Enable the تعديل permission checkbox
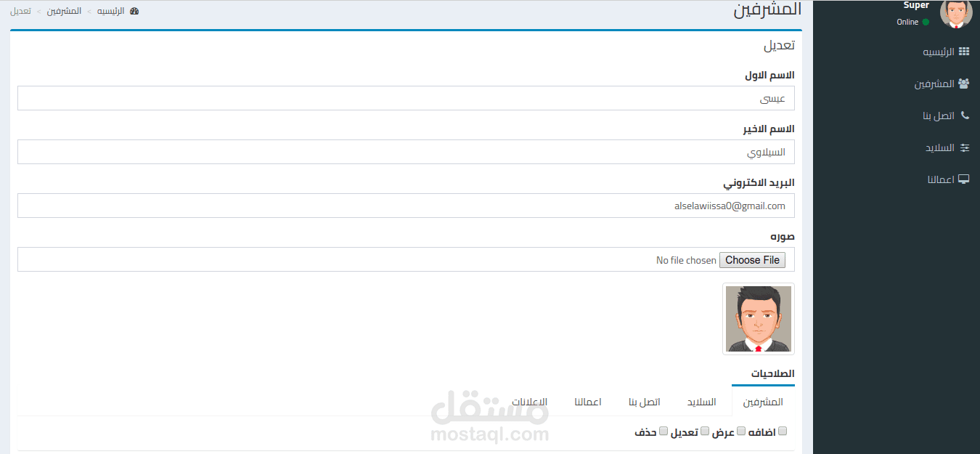This screenshot has height=454, width=980. pyautogui.click(x=705, y=431)
